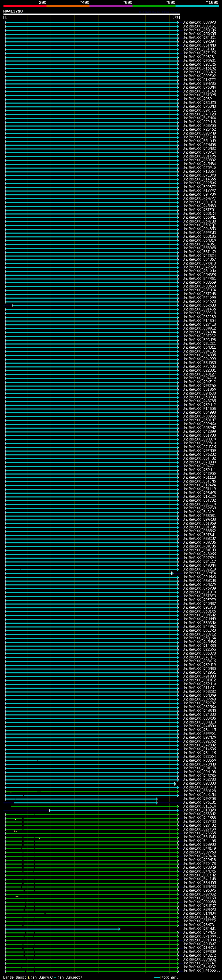Select the UniRef100_Q5QKQ5 label
Viewport: 222px width, 980px height.
(x=199, y=34)
